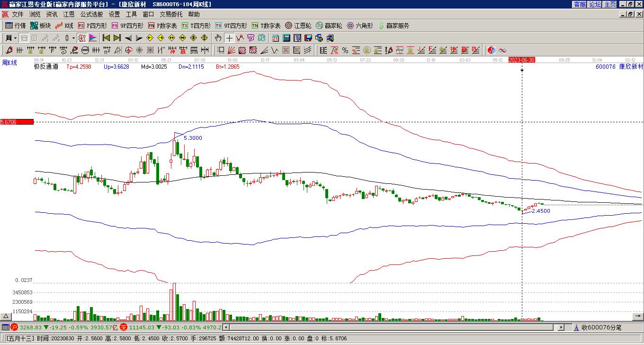Click the 2.4500 low price label
Screen dimensions: 644x345
click(541, 211)
